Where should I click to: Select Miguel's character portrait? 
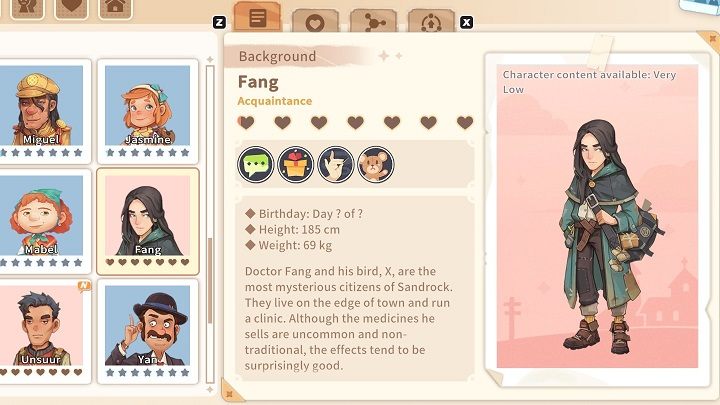[44, 112]
